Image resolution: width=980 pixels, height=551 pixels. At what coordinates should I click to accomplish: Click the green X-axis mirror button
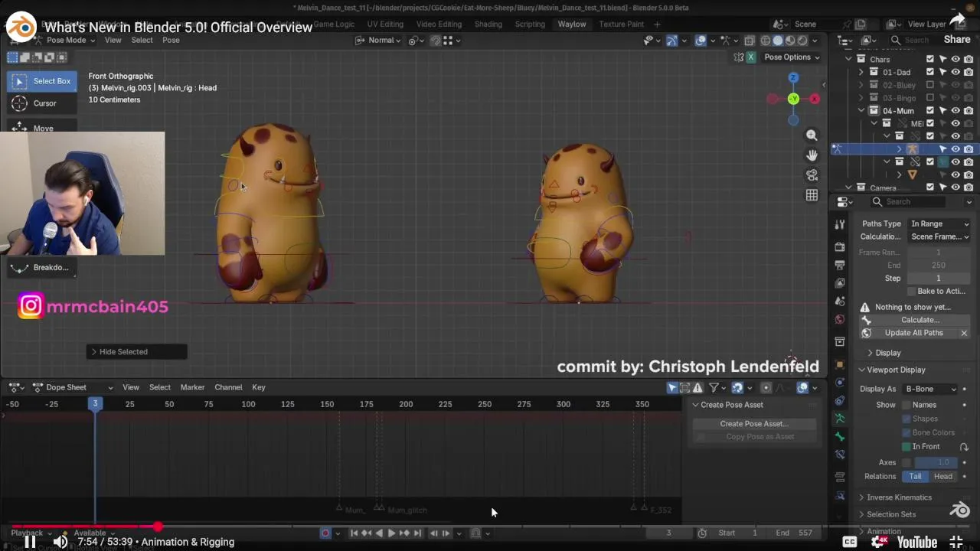(750, 57)
